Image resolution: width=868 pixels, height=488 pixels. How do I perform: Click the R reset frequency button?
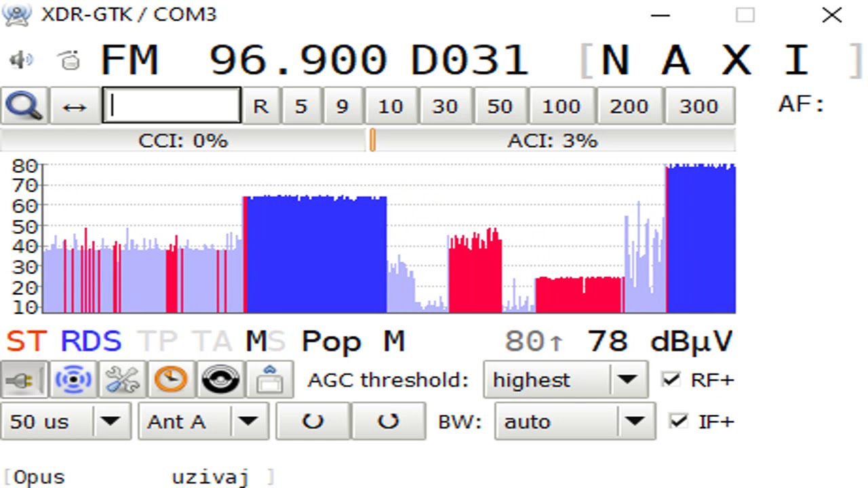point(261,106)
